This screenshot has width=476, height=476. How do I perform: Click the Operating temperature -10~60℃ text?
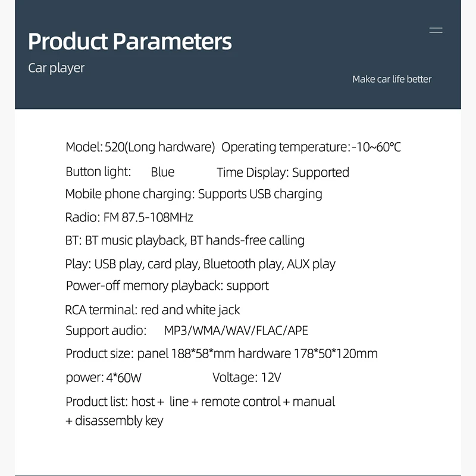coord(311,147)
